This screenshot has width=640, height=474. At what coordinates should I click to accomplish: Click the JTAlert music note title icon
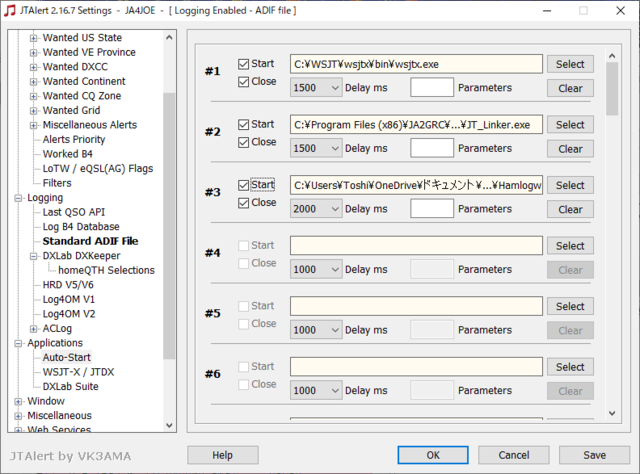click(x=9, y=10)
